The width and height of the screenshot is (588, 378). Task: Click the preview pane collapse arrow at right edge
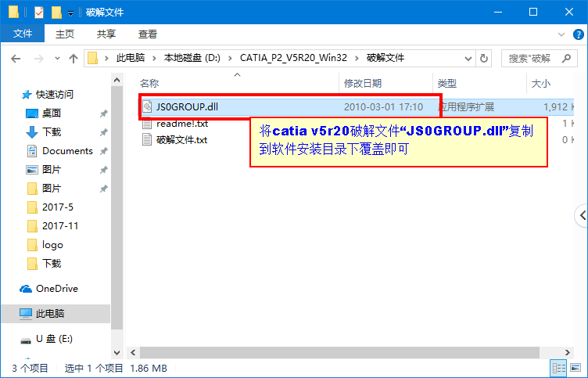pyautogui.click(x=582, y=215)
